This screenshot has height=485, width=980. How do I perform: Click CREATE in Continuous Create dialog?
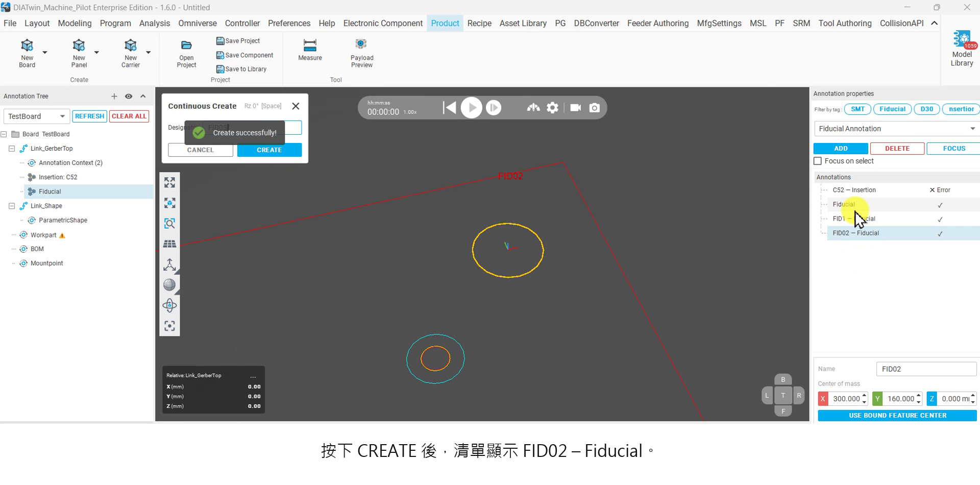(269, 150)
